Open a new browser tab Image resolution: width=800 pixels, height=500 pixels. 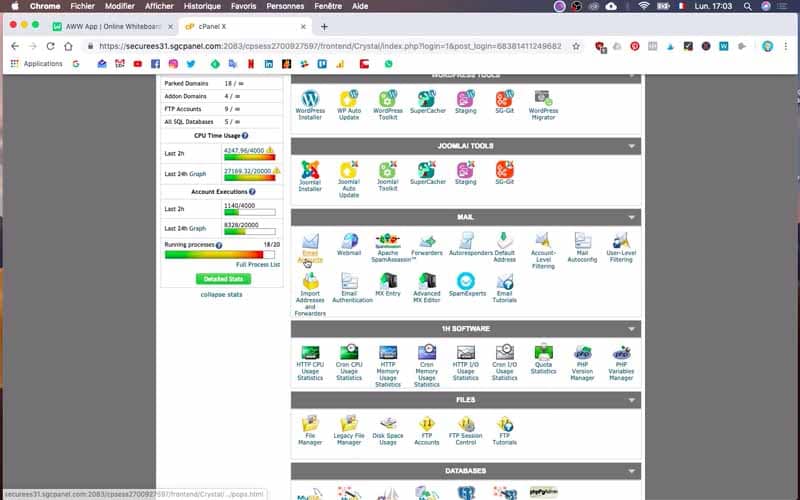pos(324,27)
